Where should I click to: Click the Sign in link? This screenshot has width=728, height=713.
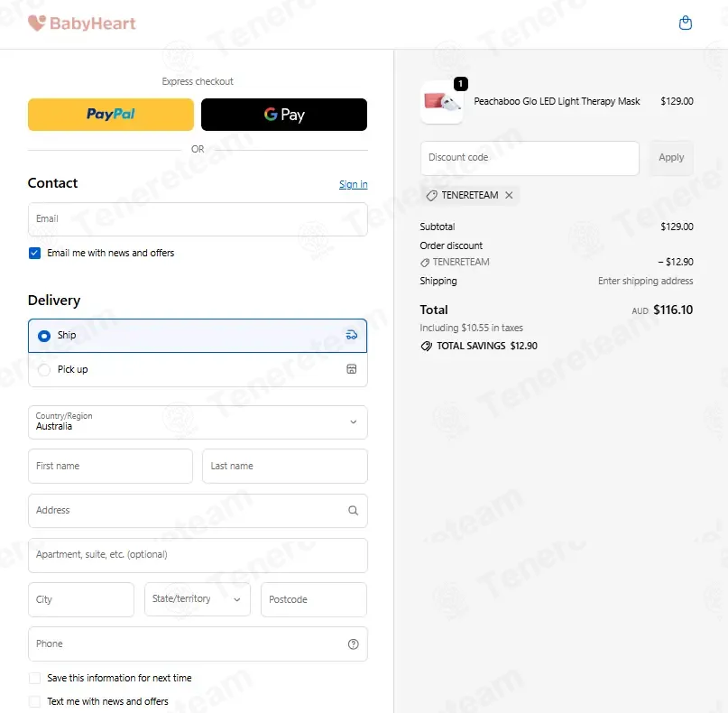pos(353,184)
